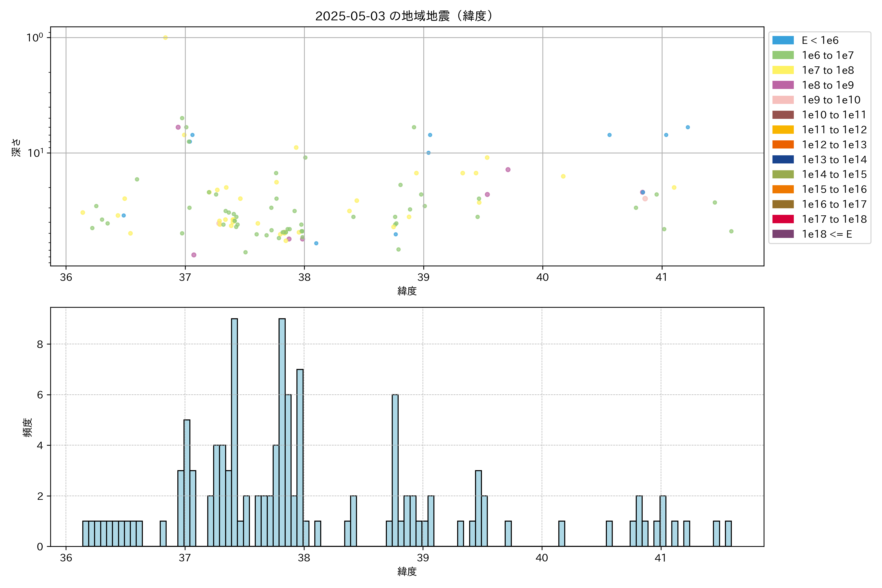Click the yellow point at depth 10⁰
The width and height of the screenshot is (882, 588).
(165, 37)
